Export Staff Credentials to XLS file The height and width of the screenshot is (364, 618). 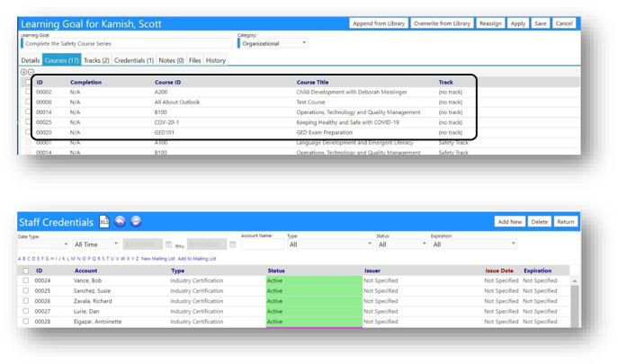[x=104, y=221]
